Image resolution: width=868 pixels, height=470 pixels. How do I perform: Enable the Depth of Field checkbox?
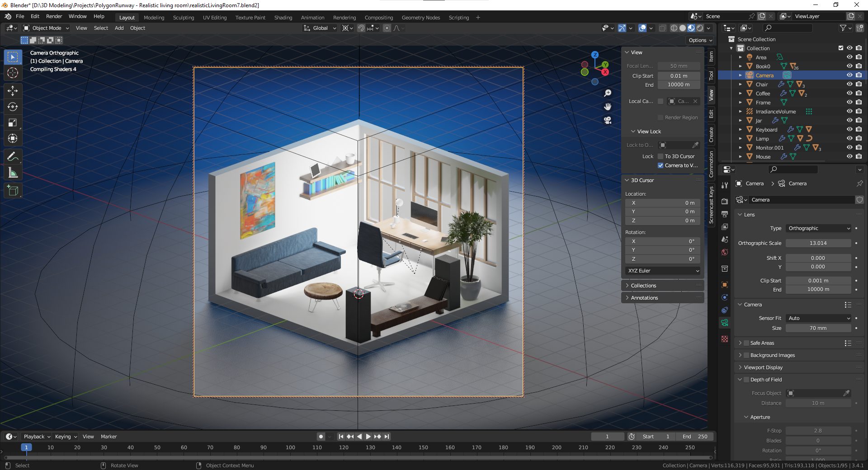747,380
